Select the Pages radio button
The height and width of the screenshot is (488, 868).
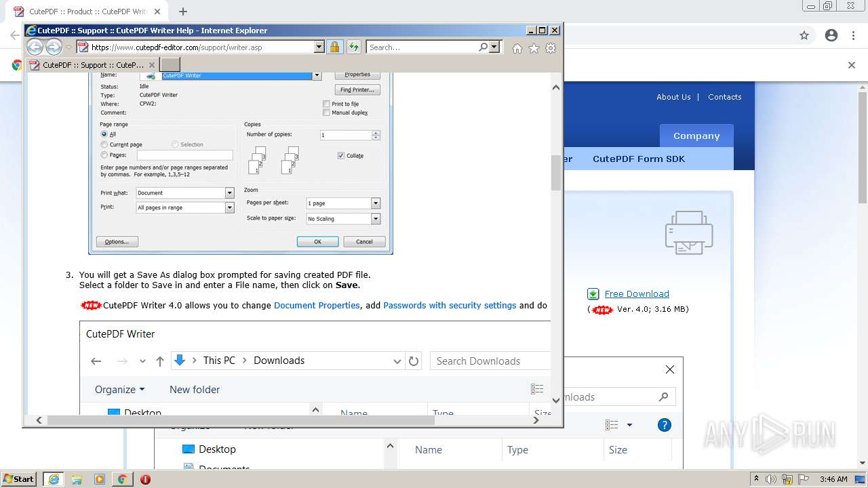coord(104,155)
